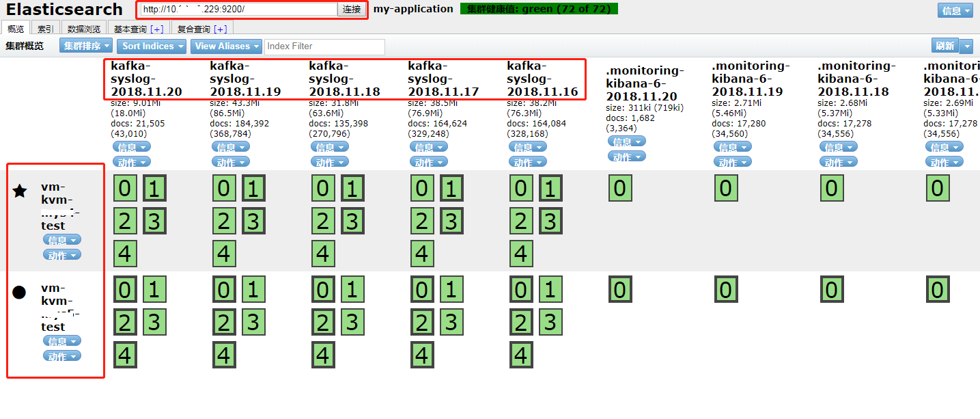Image resolution: width=980 pixels, height=419 pixels.
Task: Select shard 2 of kafka-syslog-2018.11.18 on star node
Action: (x=323, y=221)
